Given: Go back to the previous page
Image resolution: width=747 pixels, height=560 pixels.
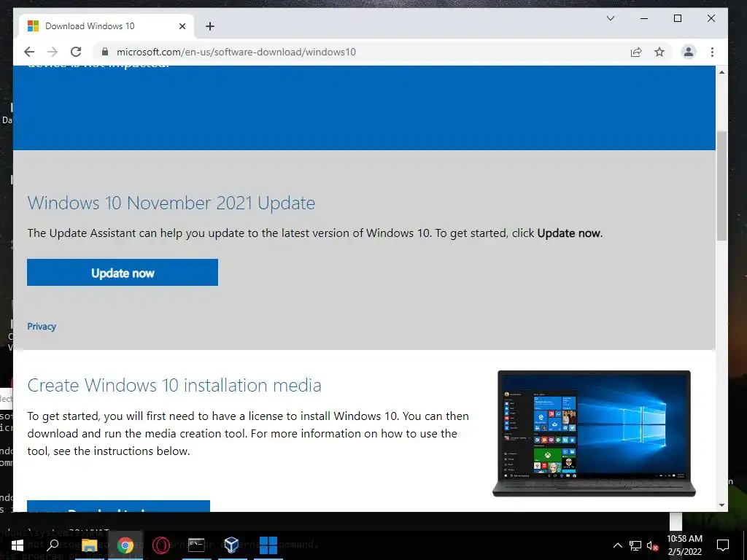Looking at the screenshot, I should pyautogui.click(x=29, y=52).
